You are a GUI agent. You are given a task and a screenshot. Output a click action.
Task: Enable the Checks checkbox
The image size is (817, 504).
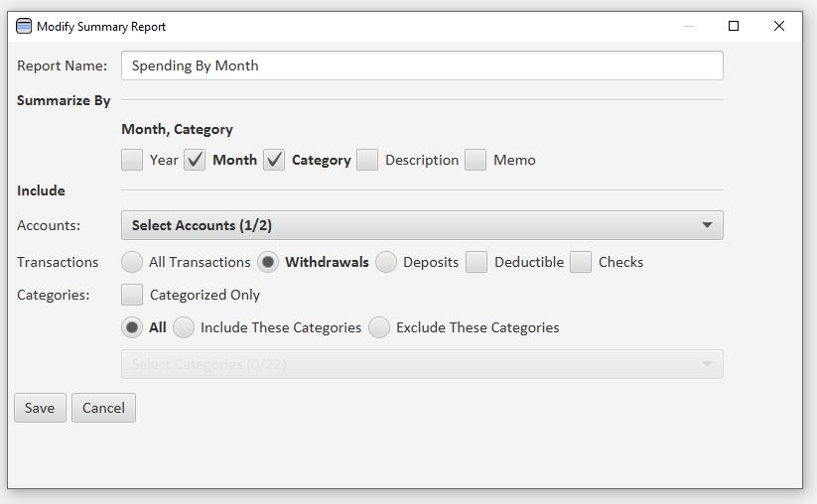(581, 262)
